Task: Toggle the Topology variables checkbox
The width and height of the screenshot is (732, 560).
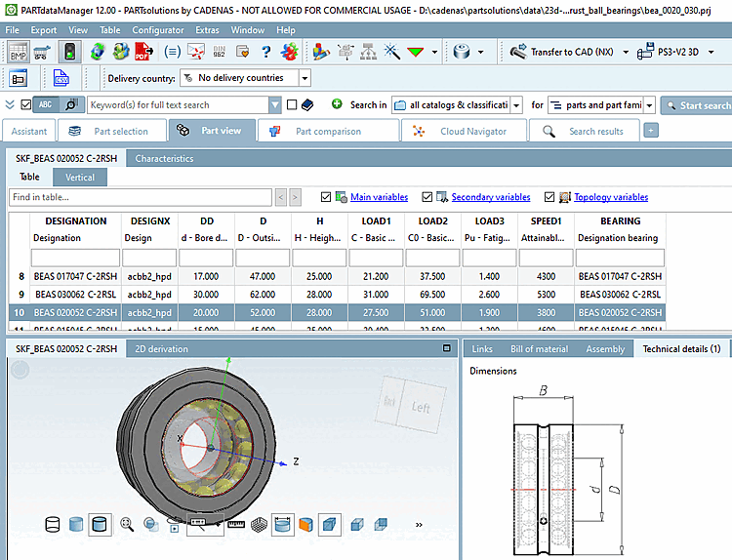Action: point(549,197)
